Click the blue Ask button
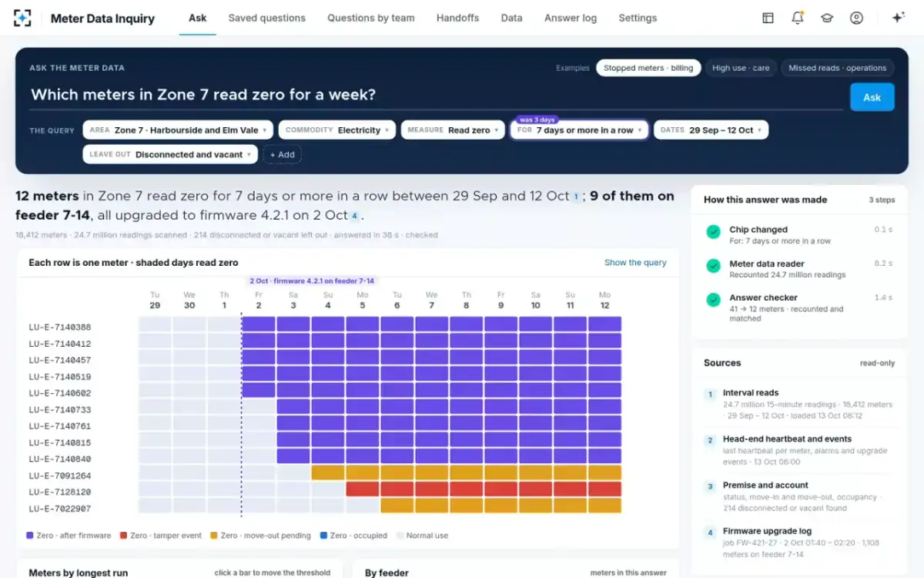The height and width of the screenshot is (578, 924). 872,97
